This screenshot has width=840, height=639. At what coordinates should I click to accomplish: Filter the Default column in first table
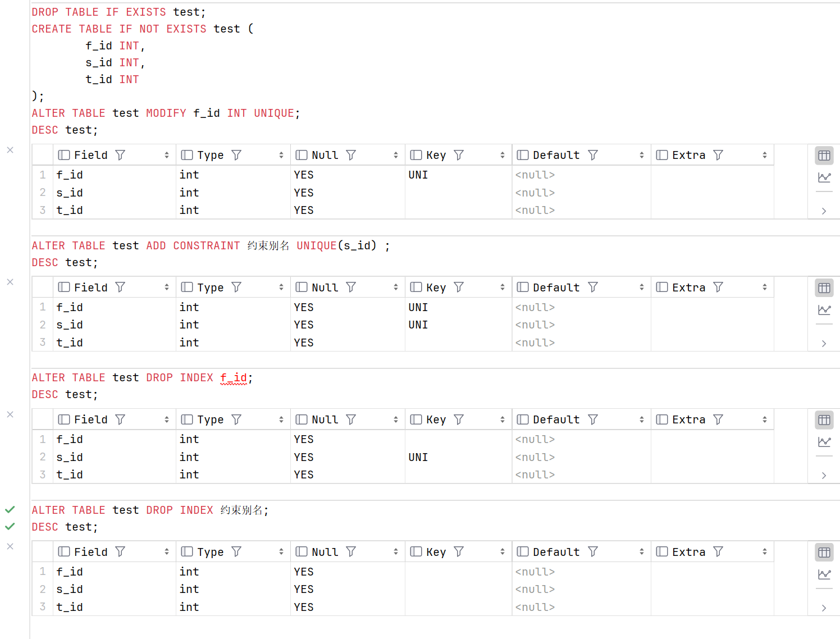point(593,155)
